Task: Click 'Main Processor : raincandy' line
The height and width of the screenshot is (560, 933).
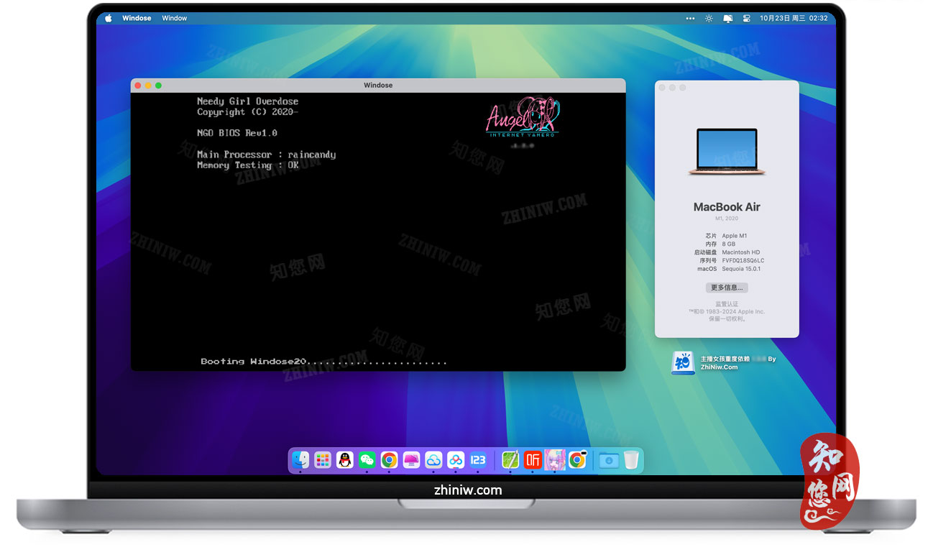Action: click(x=266, y=155)
